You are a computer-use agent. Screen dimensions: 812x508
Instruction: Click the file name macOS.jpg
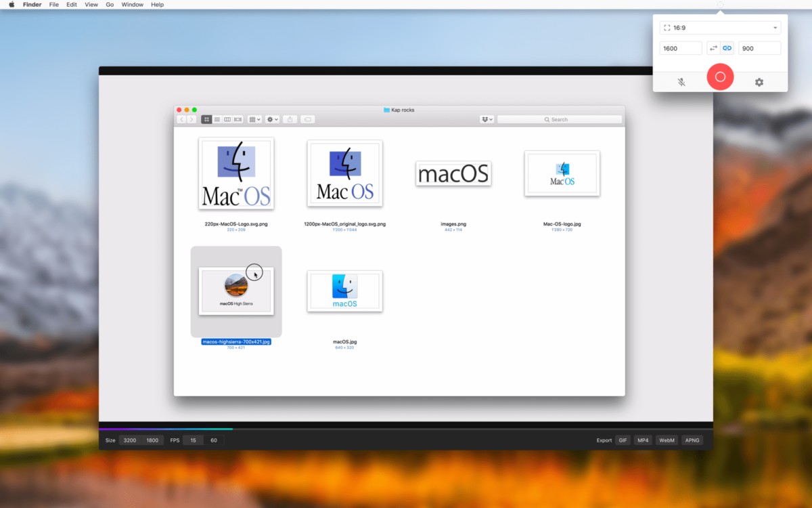[344, 342]
